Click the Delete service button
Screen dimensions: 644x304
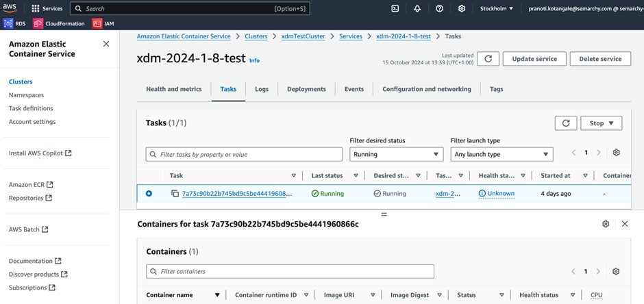pyautogui.click(x=600, y=59)
